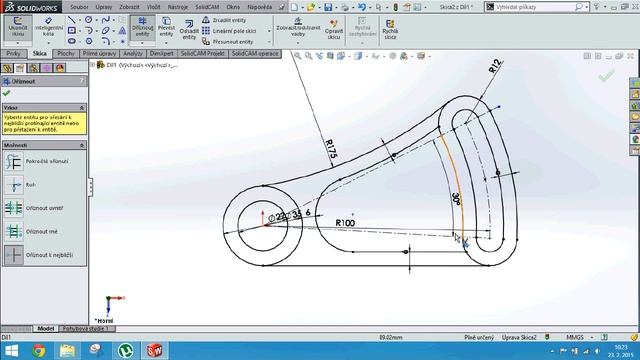Switch to Pohybová studie 1 tab
640x360 pixels.
click(x=86, y=329)
